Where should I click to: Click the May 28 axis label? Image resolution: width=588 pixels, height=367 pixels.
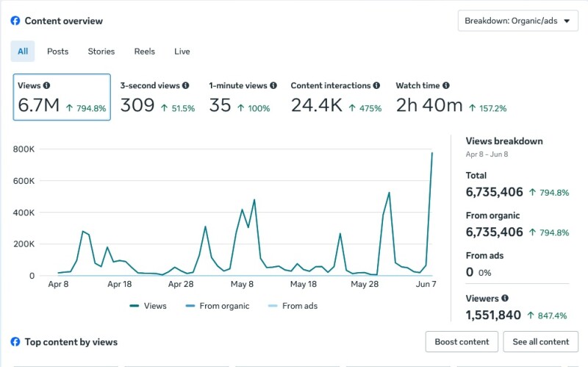coord(365,284)
